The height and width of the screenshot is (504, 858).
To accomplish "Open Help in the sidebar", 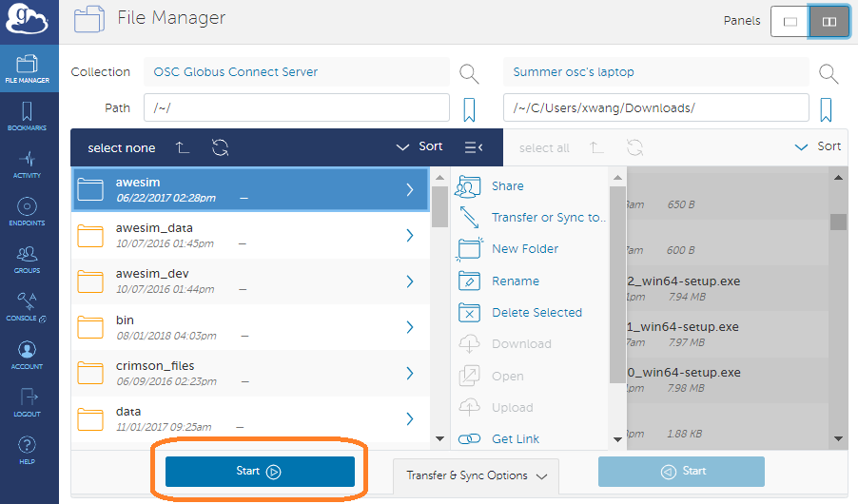I will coord(27,451).
